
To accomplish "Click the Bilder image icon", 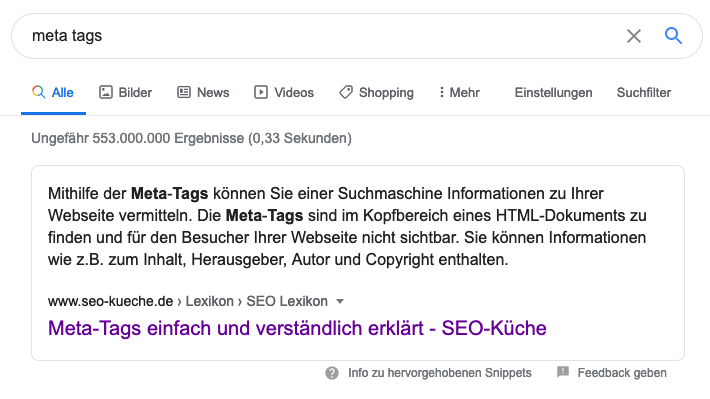I will [x=106, y=92].
